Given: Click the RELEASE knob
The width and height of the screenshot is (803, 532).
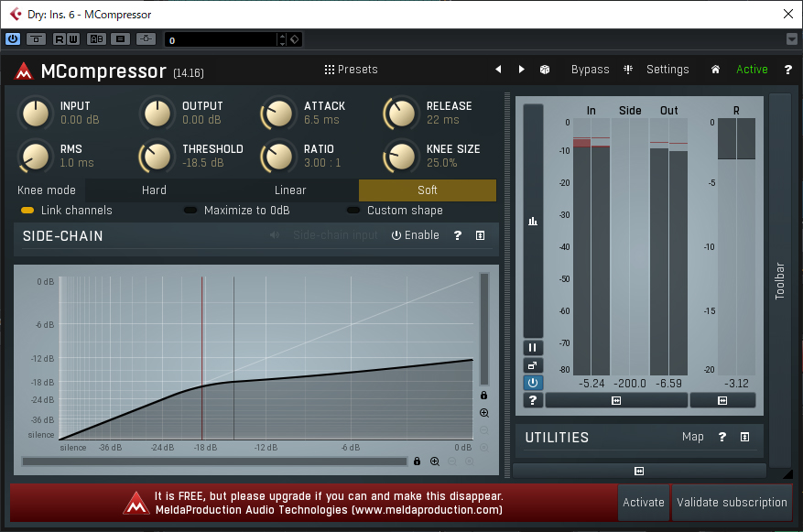Looking at the screenshot, I should pyautogui.click(x=401, y=114).
